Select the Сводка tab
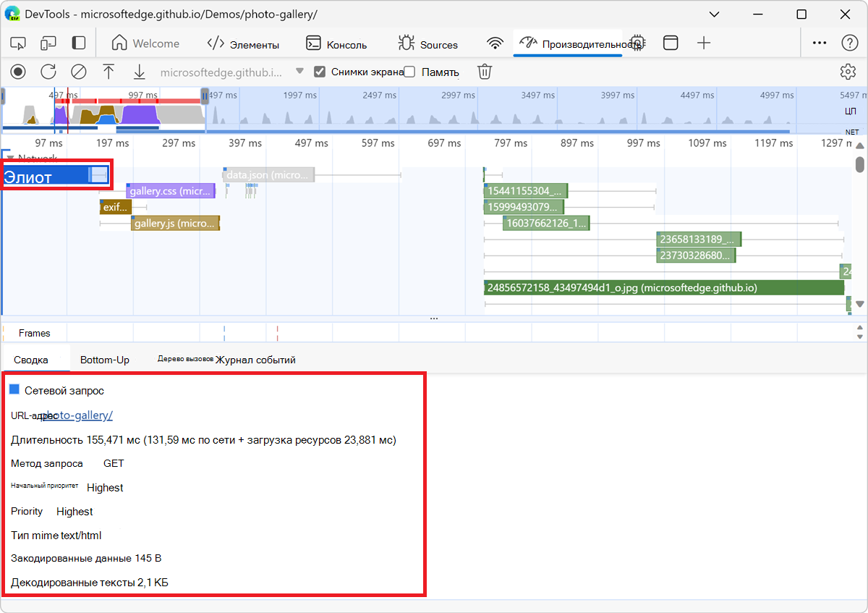868x613 pixels. (x=31, y=360)
